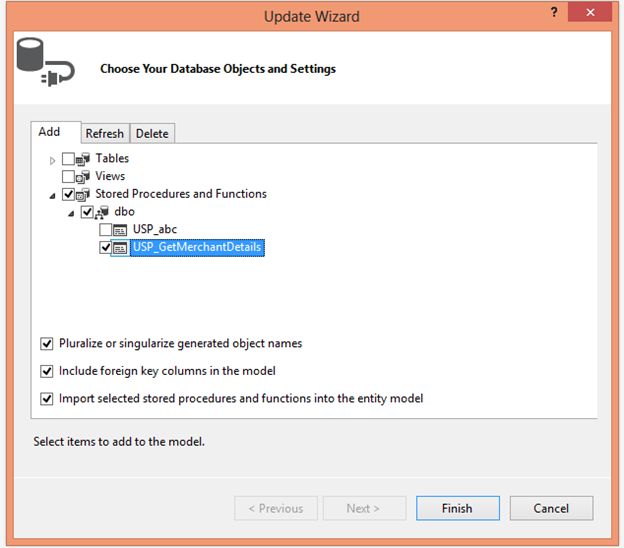
Task: Collapse Stored Procedures and Functions node
Action: [52, 195]
